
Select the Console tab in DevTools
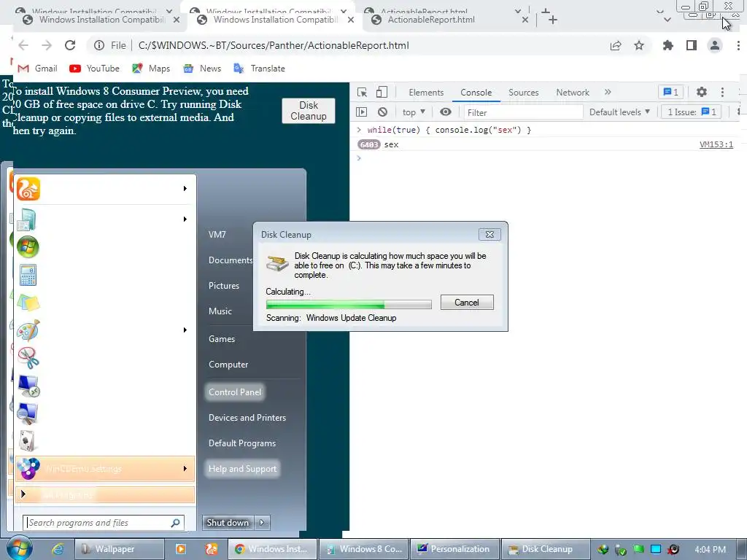(x=476, y=93)
